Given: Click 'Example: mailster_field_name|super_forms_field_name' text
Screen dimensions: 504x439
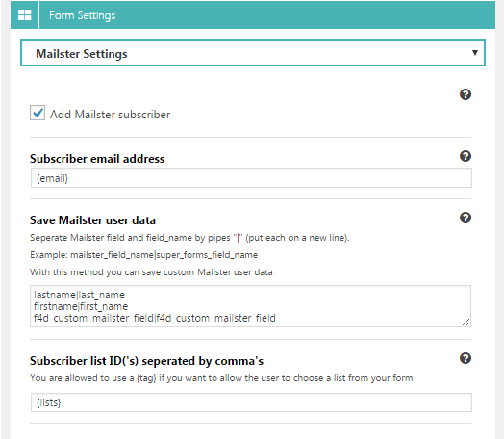Looking at the screenshot, I should (143, 255).
